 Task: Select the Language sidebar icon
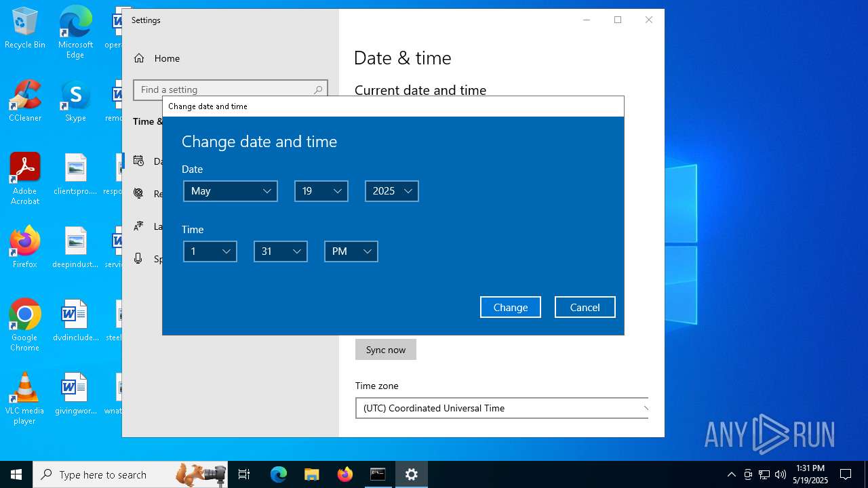click(138, 226)
